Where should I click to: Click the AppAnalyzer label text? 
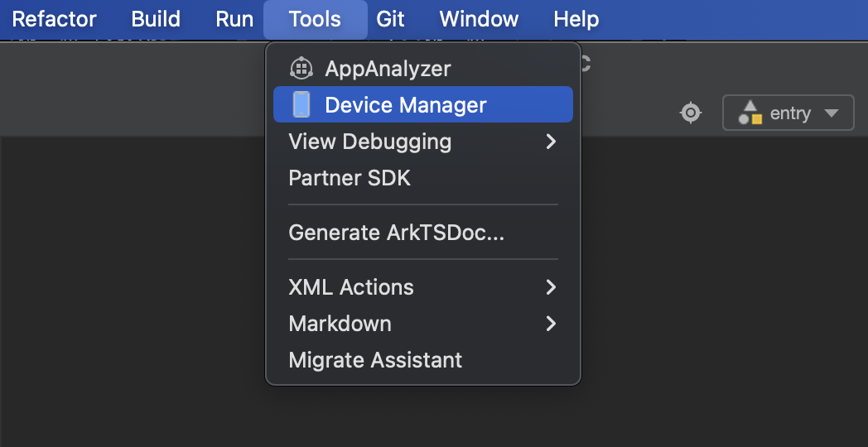coord(388,69)
